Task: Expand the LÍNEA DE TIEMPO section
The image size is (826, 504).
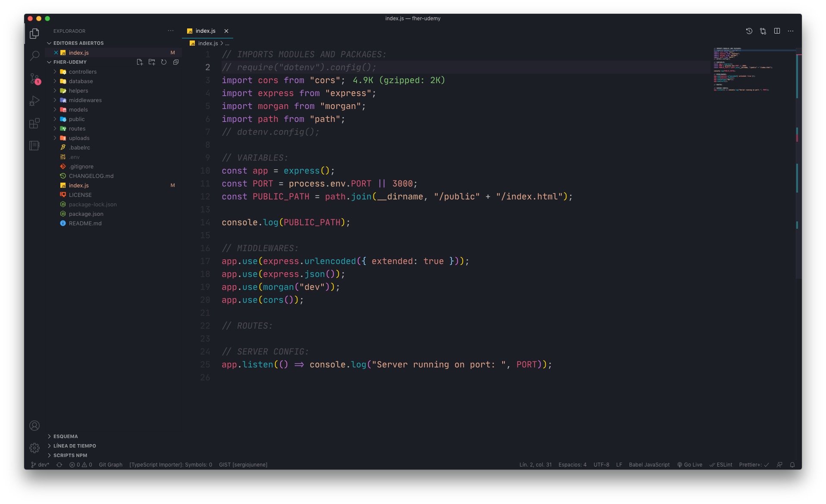Action: coord(114,446)
